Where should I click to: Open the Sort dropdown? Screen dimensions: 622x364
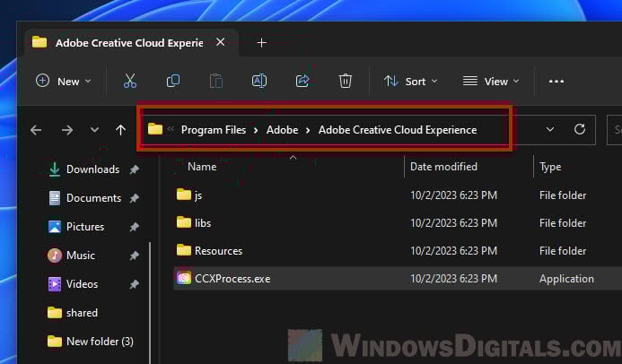411,82
